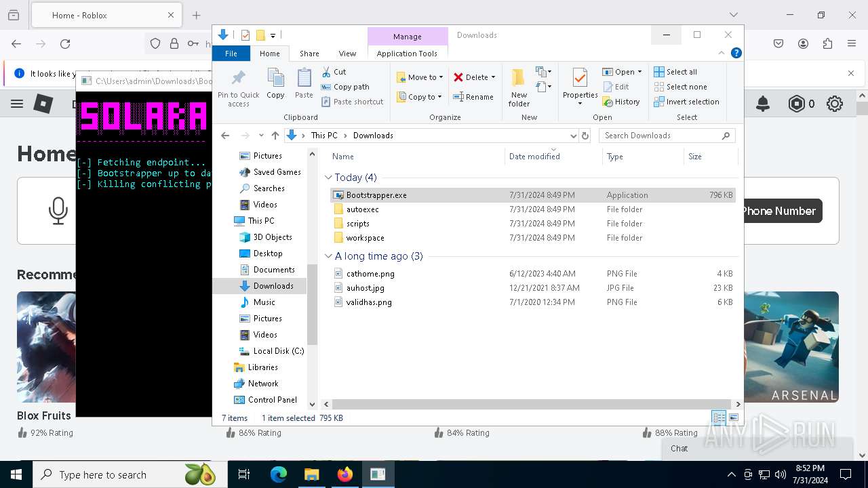
Task: Switch to Share ribbon tab
Action: [309, 54]
